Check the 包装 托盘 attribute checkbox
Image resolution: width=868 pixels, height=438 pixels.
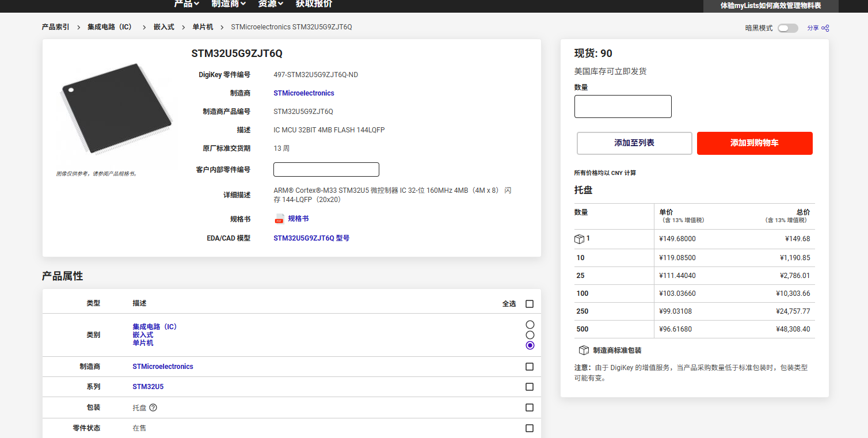(x=530, y=407)
